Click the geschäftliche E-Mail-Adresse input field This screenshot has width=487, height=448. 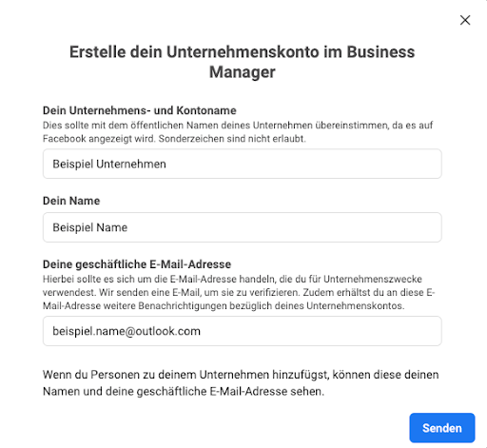243,331
